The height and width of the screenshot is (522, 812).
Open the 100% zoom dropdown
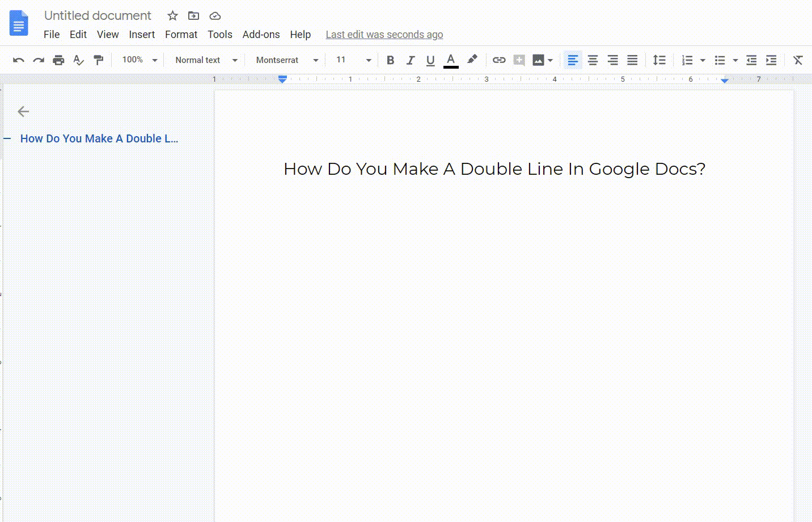pyautogui.click(x=139, y=60)
